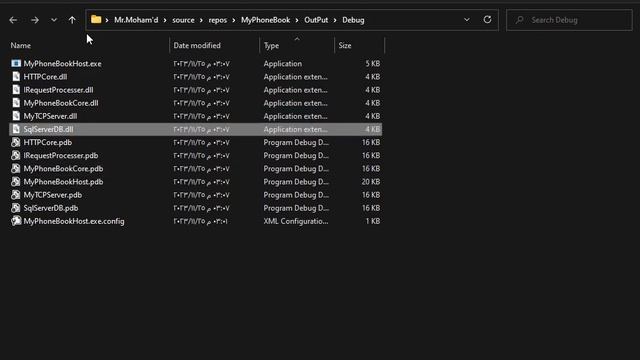Select SqlServerDB.pdb file icon
Screen dimensions: 640x360
click(x=16, y=207)
